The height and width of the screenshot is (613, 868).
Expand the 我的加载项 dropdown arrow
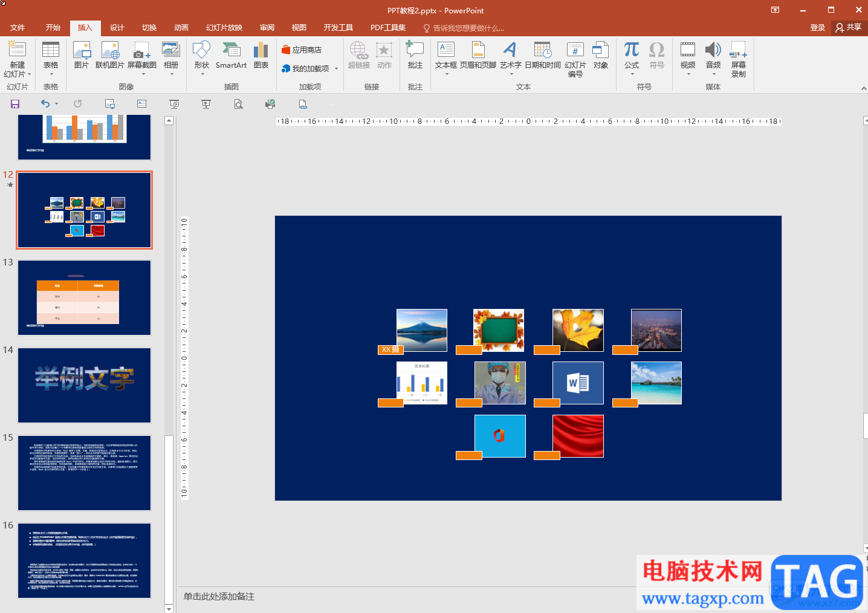[x=336, y=69]
